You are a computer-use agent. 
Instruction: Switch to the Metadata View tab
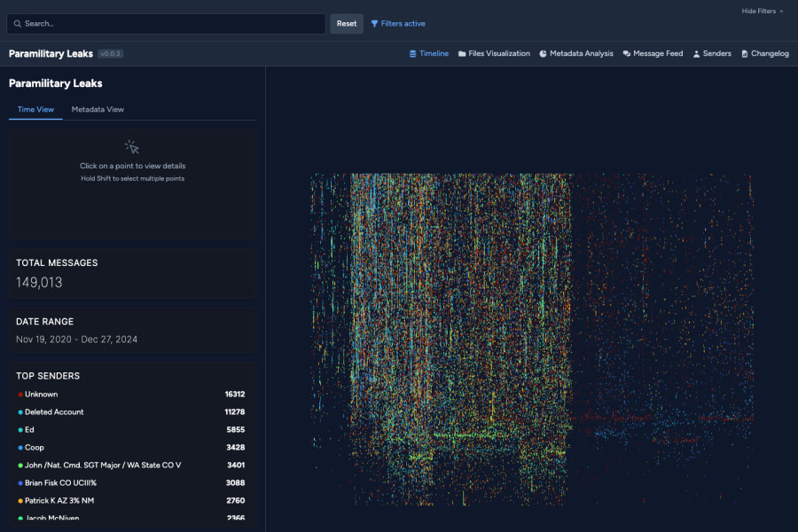point(98,109)
